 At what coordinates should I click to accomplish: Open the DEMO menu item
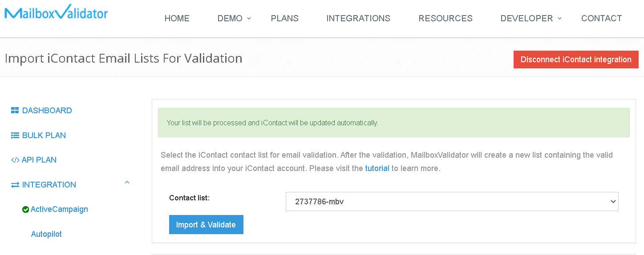pos(230,19)
